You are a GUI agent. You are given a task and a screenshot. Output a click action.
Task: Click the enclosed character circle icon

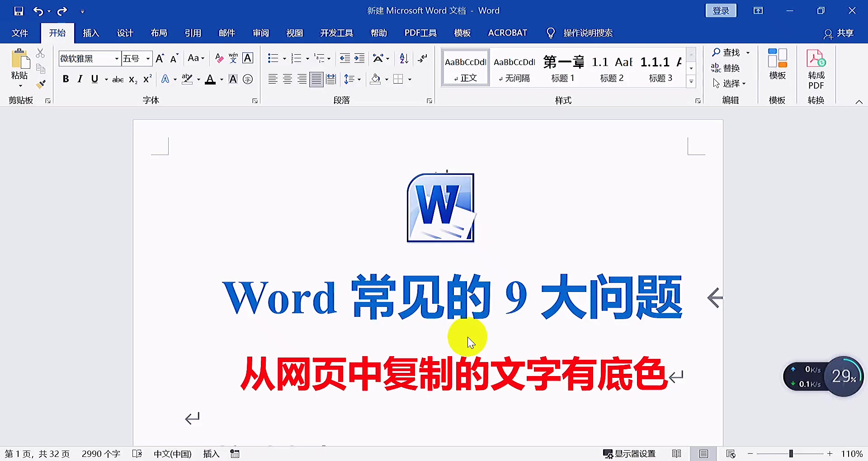(248, 80)
